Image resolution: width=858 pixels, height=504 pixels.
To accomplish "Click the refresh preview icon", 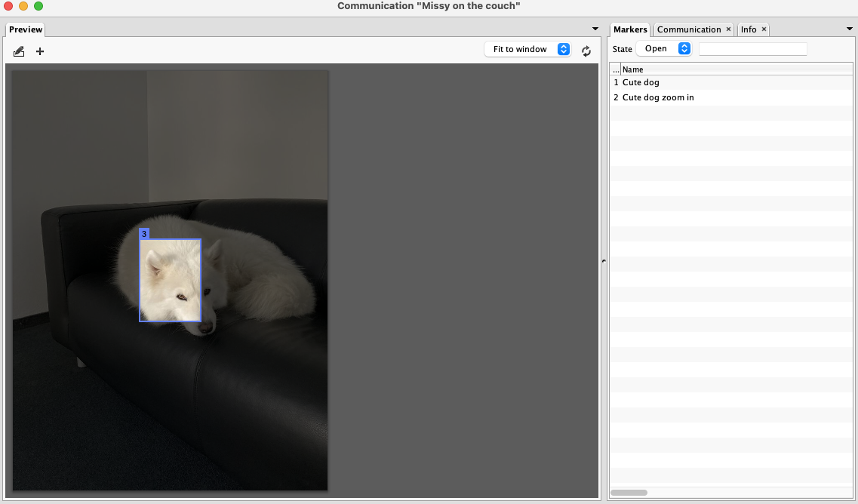I will [586, 51].
